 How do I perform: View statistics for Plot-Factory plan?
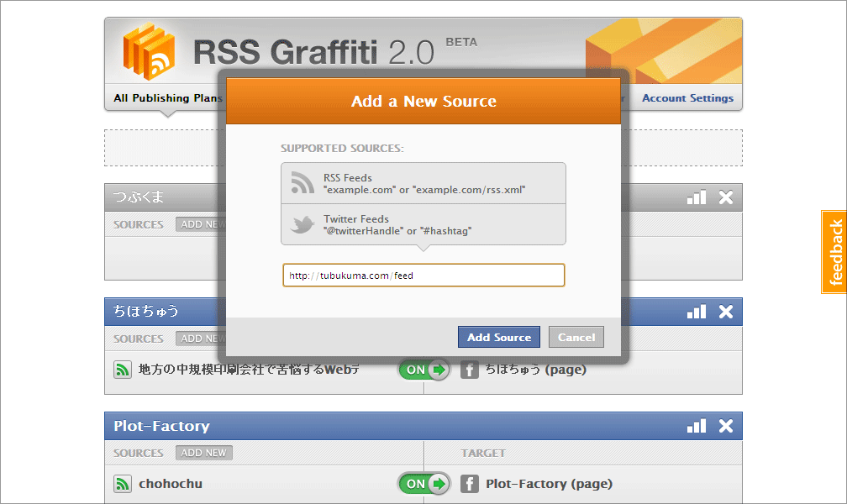tap(697, 426)
